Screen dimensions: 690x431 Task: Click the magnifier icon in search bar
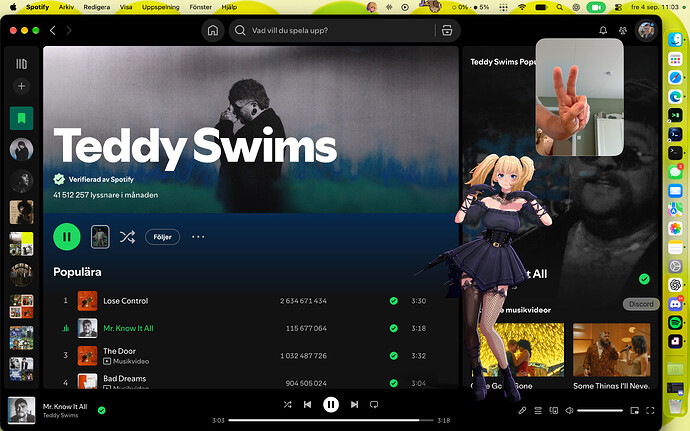[x=240, y=30]
